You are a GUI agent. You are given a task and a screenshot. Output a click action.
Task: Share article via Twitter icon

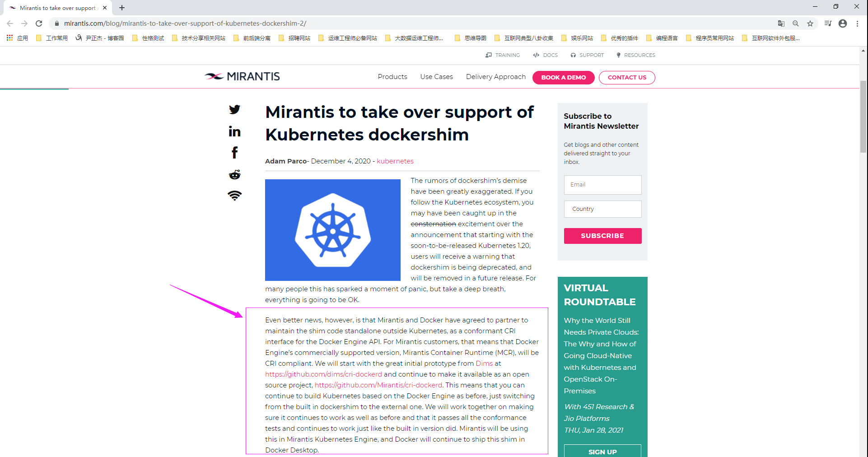[x=234, y=110]
